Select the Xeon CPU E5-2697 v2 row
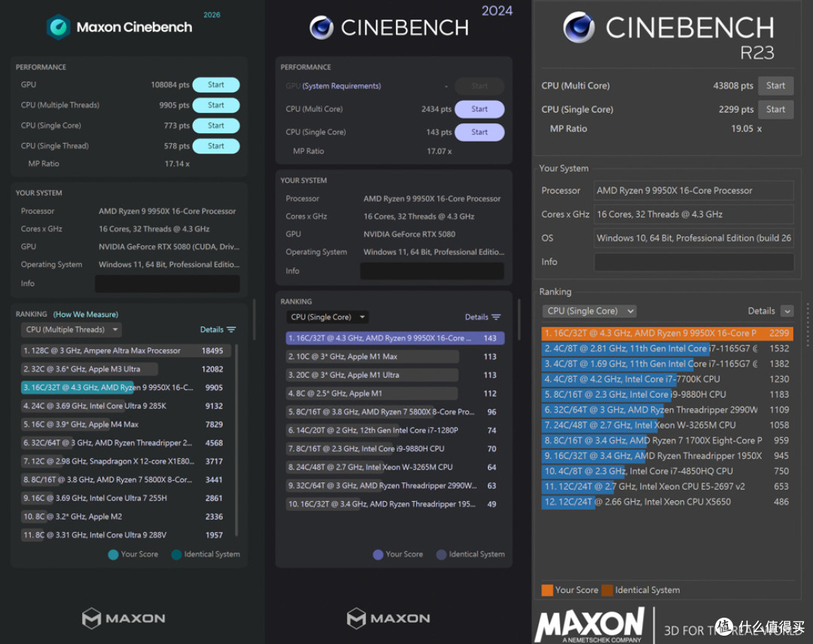813x644 pixels. pyautogui.click(x=667, y=487)
